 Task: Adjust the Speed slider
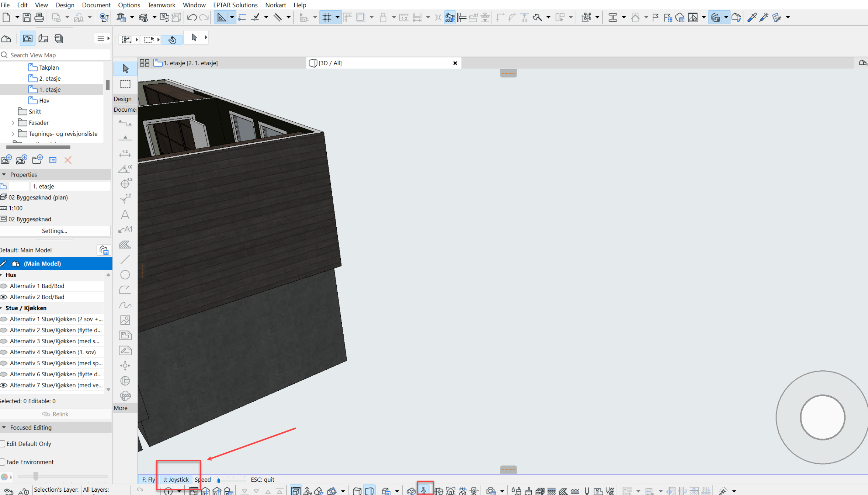point(219,480)
